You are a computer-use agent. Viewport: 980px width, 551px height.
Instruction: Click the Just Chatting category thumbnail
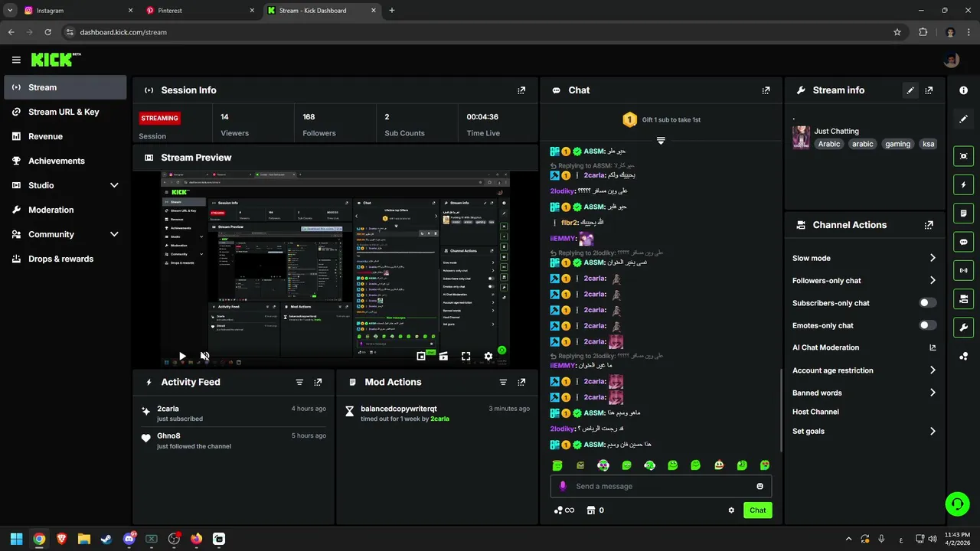coord(801,138)
